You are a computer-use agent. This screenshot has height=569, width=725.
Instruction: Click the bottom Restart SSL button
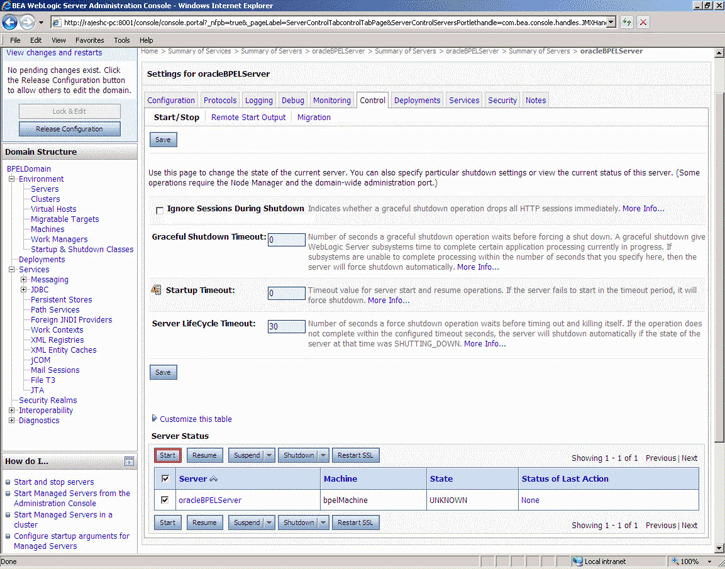[x=355, y=522]
